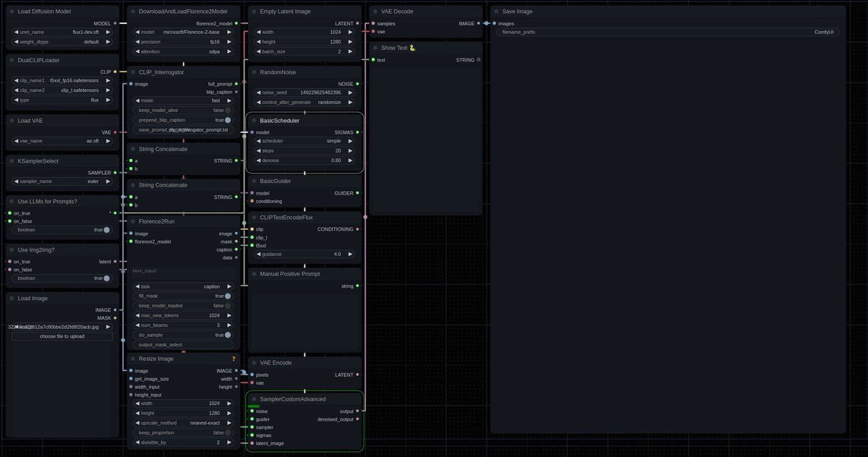Collapse the Load Image node via its title dot
This screenshot has height=457, width=868.
(x=12, y=298)
